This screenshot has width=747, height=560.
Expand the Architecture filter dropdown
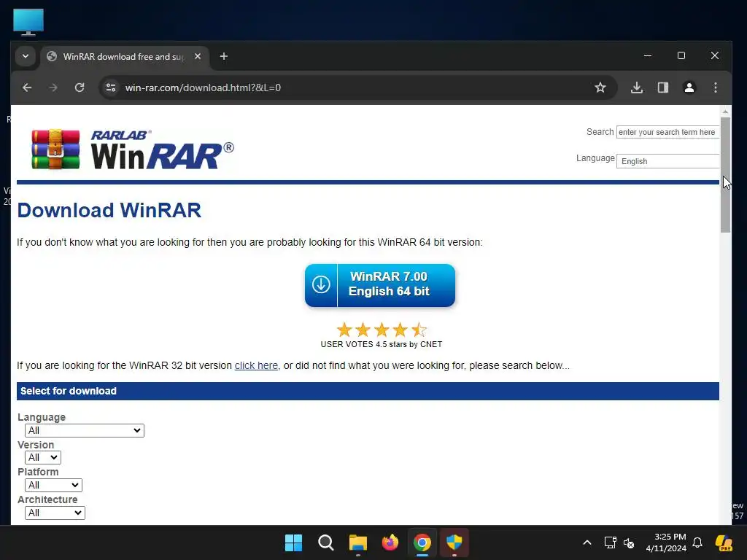[x=55, y=513]
